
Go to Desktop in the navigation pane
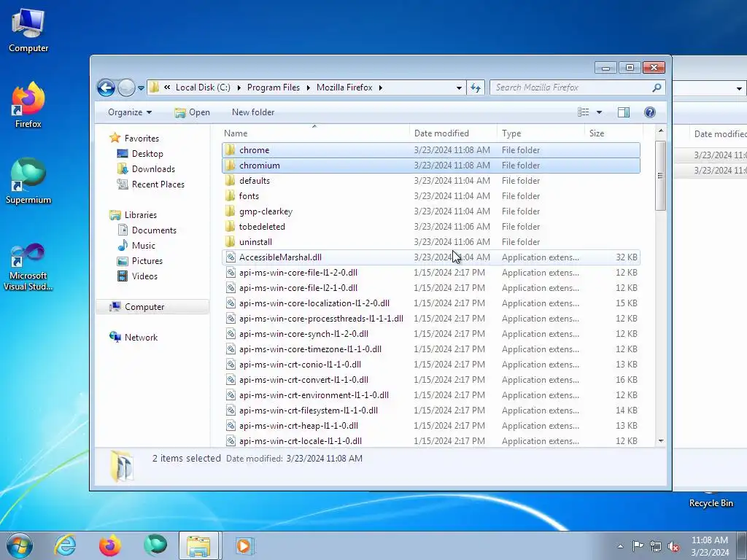147,154
